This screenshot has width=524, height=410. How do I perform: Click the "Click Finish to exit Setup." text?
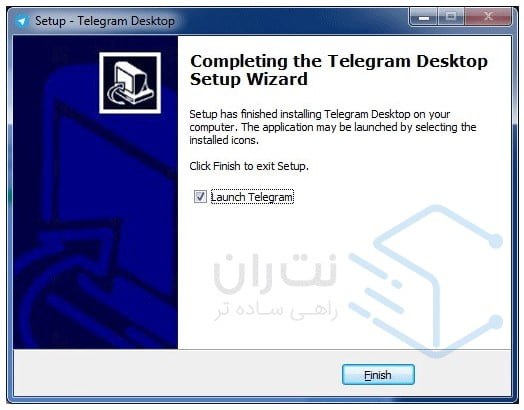pyautogui.click(x=249, y=166)
